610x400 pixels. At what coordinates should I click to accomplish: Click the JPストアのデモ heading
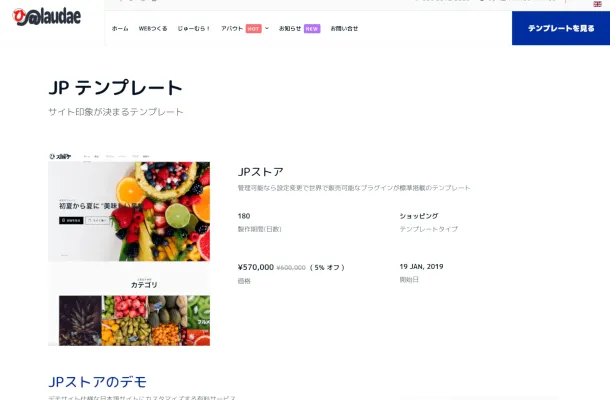coord(97,382)
